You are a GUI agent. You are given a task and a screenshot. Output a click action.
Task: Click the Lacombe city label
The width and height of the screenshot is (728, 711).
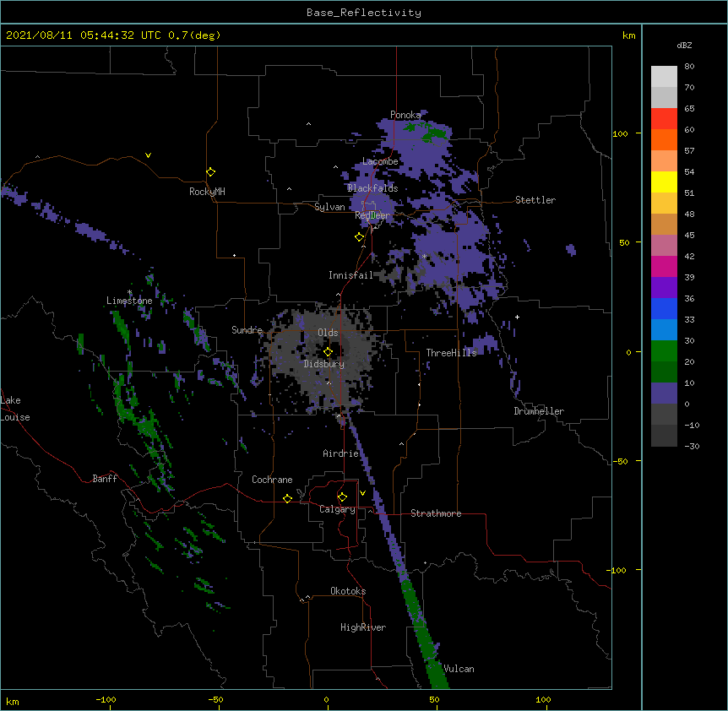[380, 161]
